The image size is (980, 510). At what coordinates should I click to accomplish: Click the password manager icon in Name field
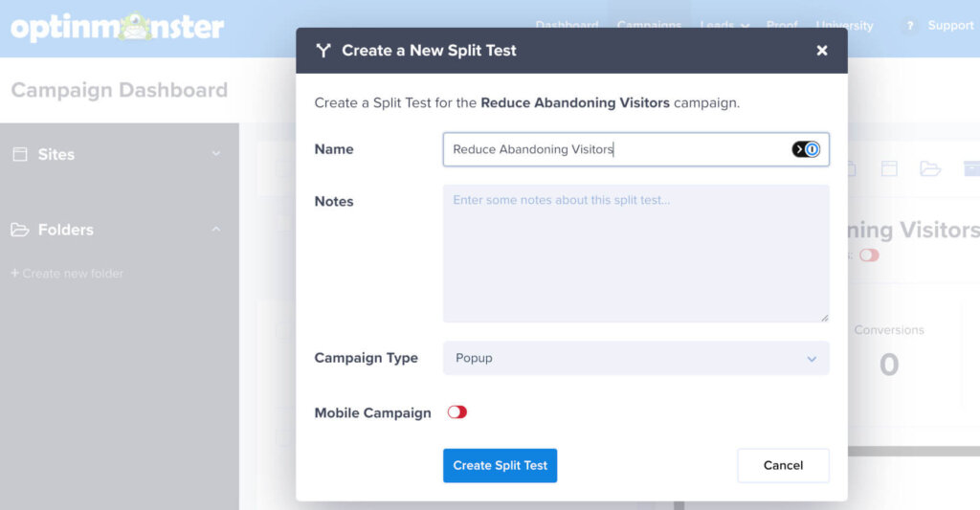coord(806,149)
